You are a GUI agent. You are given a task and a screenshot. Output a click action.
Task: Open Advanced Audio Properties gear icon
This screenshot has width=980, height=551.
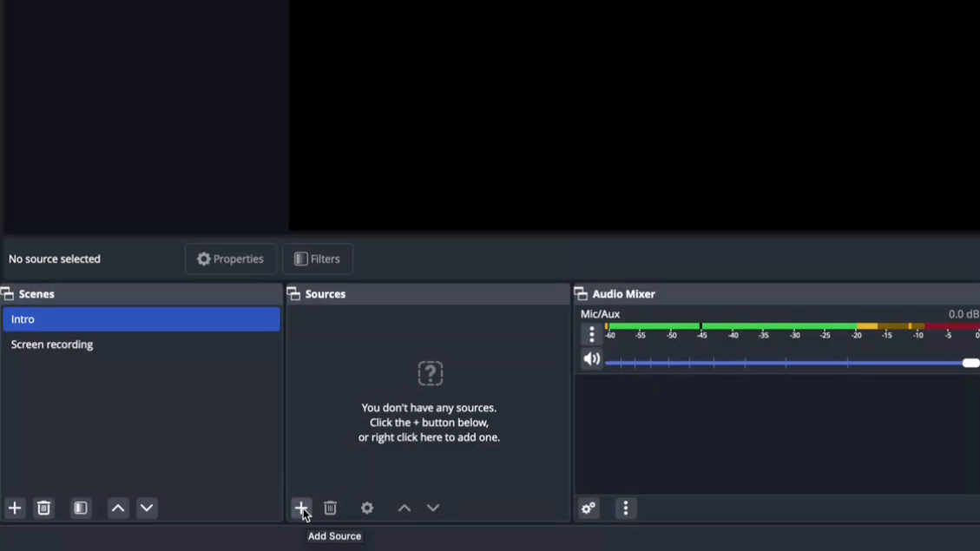click(589, 508)
